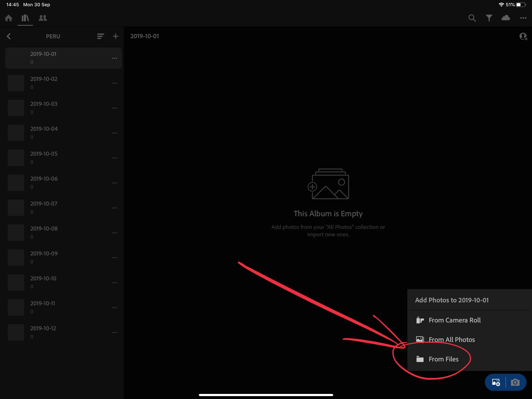The width and height of the screenshot is (532, 399).
Task: Open the top-right more options menu
Action: pyautogui.click(x=523, y=18)
